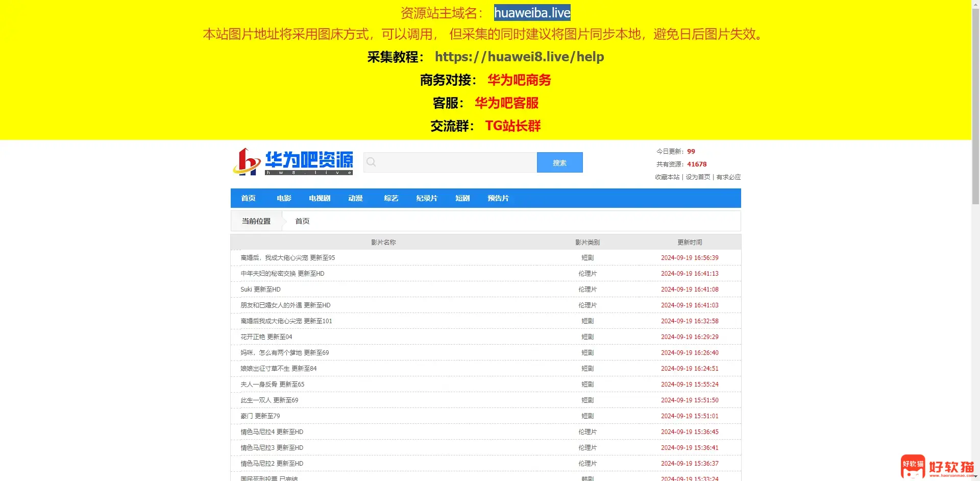Click the magnifier icon in search box
980x481 pixels.
[x=371, y=162]
